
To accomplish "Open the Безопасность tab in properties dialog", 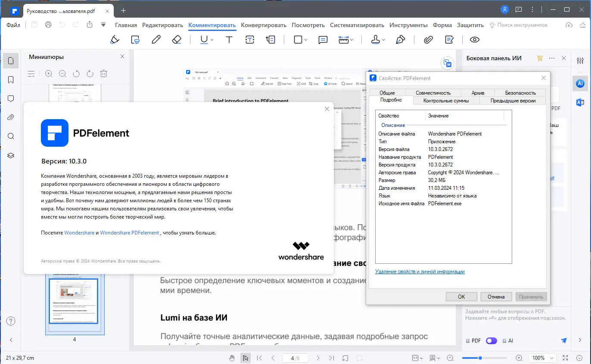I will [x=520, y=93].
